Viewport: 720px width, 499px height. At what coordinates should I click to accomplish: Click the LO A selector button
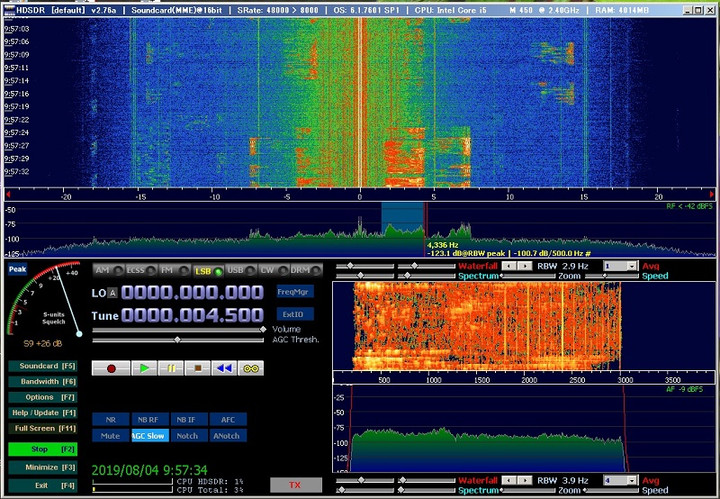pyautogui.click(x=112, y=293)
